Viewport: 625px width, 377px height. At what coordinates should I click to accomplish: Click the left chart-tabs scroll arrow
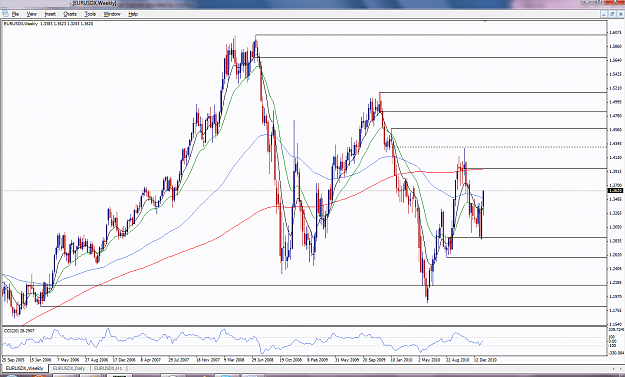pos(614,369)
